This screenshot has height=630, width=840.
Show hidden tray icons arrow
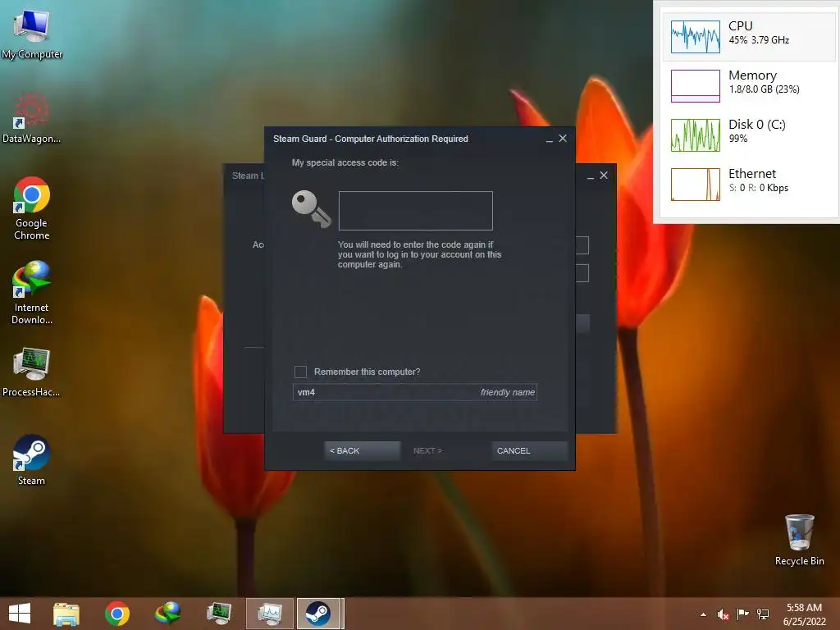pyautogui.click(x=703, y=614)
